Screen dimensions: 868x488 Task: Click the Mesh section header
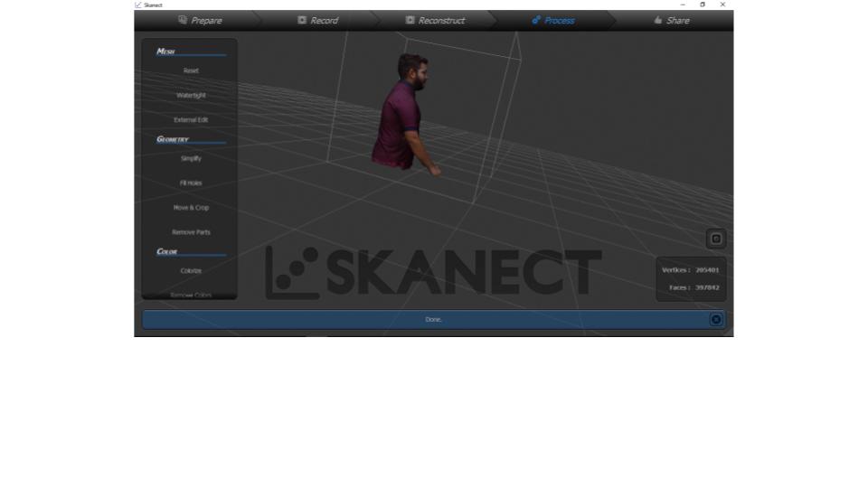pos(165,51)
